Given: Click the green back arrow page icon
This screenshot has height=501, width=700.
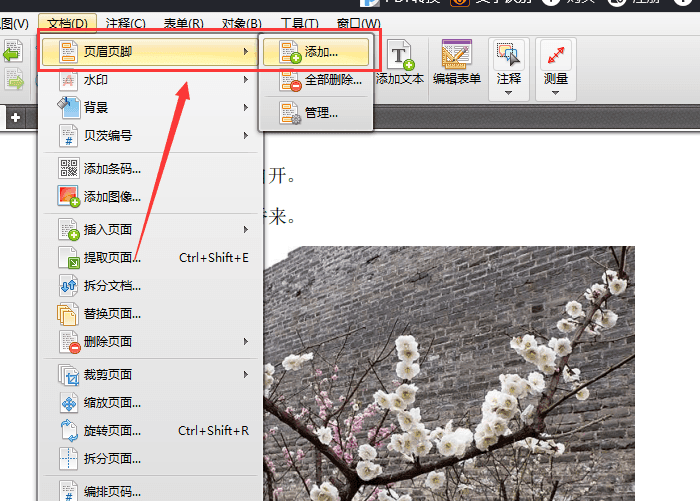Looking at the screenshot, I should coord(13,51).
